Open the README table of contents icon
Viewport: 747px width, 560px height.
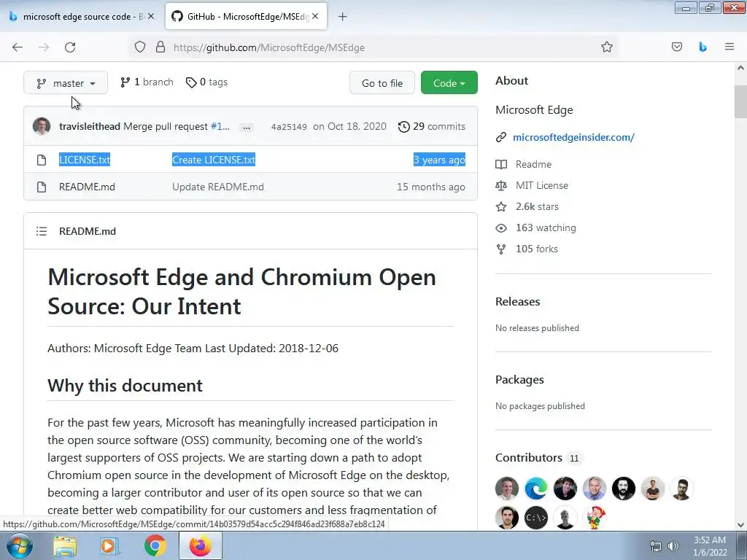42,231
